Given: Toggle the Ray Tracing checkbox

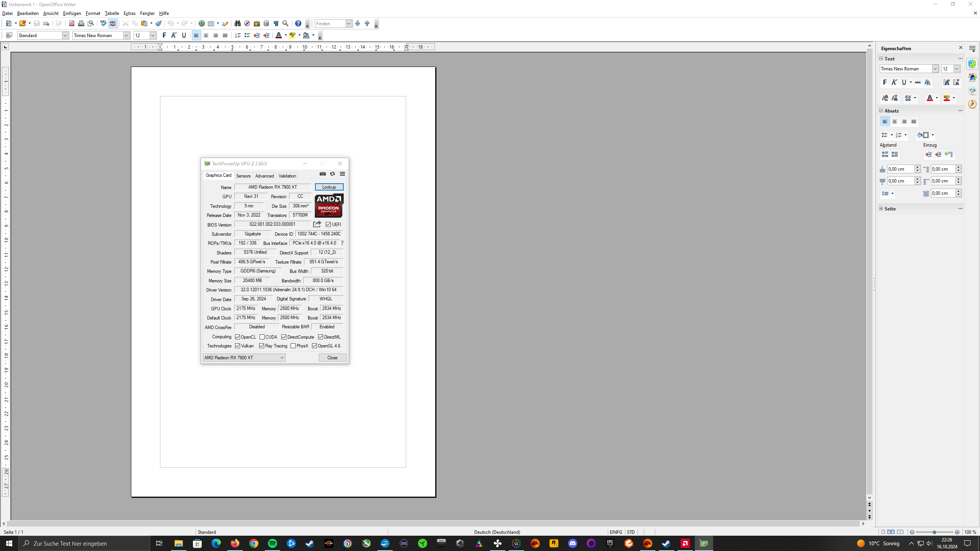Looking at the screenshot, I should (x=262, y=346).
